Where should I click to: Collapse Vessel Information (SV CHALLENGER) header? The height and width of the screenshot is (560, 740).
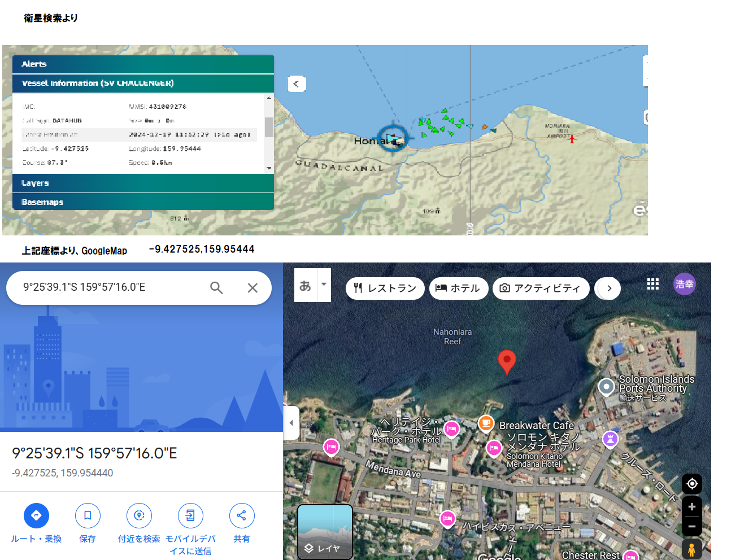click(143, 84)
